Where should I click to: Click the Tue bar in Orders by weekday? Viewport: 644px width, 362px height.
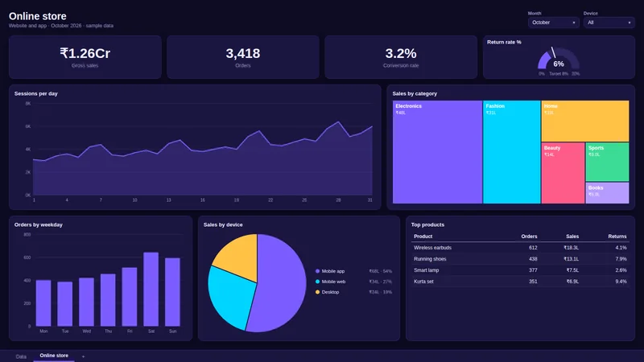(65, 304)
